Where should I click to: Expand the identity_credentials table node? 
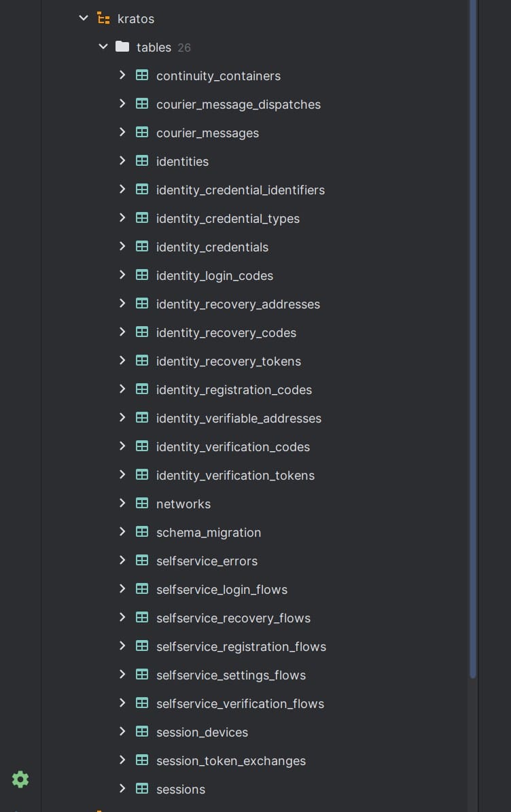click(x=122, y=247)
